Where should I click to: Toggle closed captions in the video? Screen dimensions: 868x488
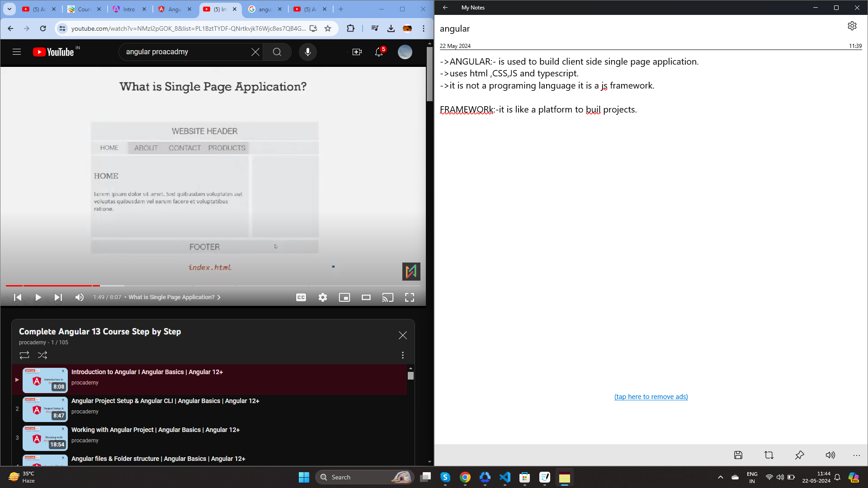click(301, 297)
